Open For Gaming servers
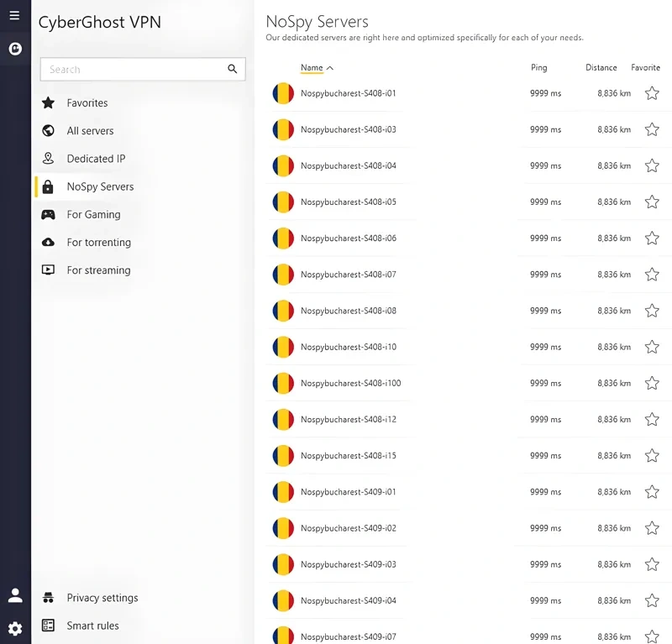 click(x=93, y=214)
